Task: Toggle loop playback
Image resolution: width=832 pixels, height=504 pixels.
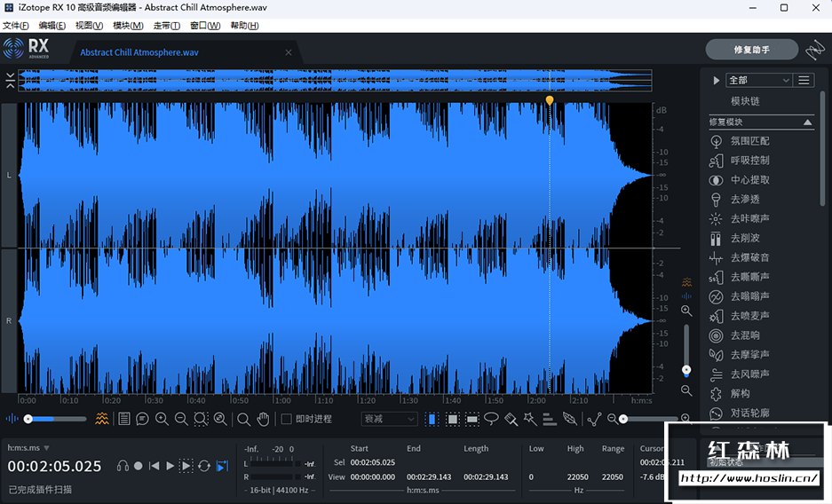Action: click(x=204, y=466)
